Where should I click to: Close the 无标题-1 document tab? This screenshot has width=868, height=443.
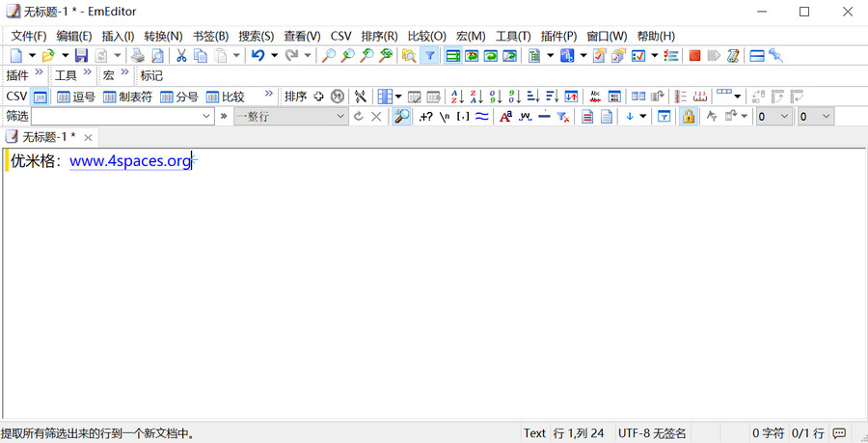click(88, 138)
